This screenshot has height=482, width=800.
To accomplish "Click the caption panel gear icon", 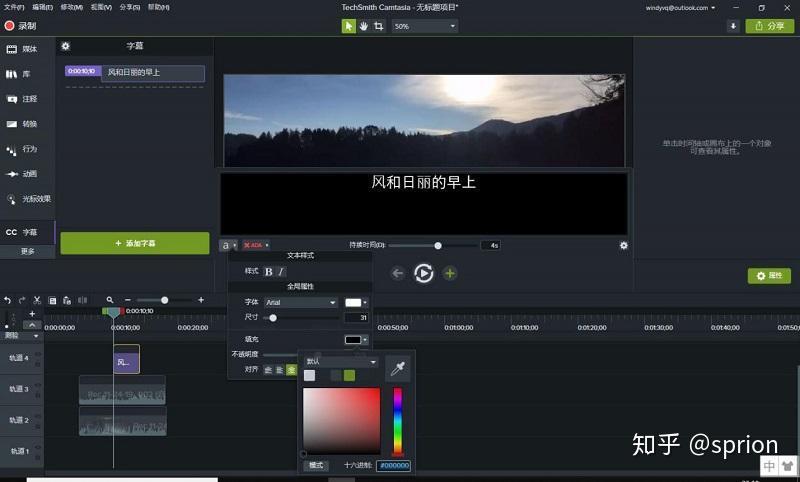I will (x=66, y=46).
